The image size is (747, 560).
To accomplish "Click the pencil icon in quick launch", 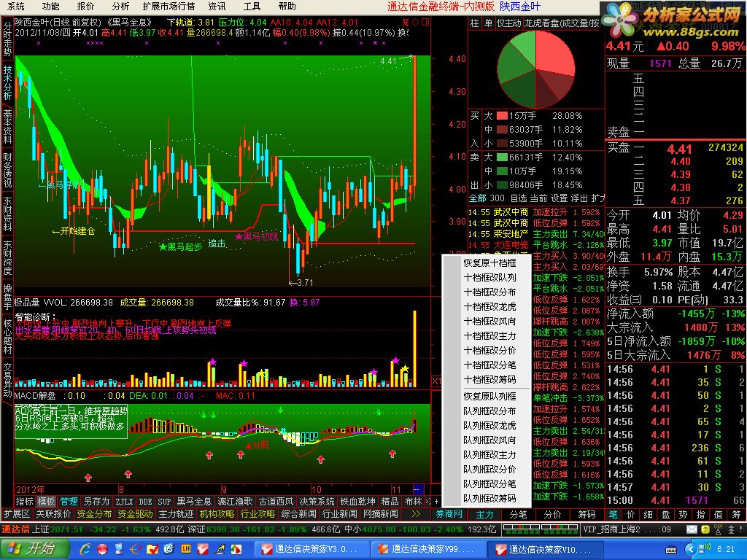I will pos(219,548).
